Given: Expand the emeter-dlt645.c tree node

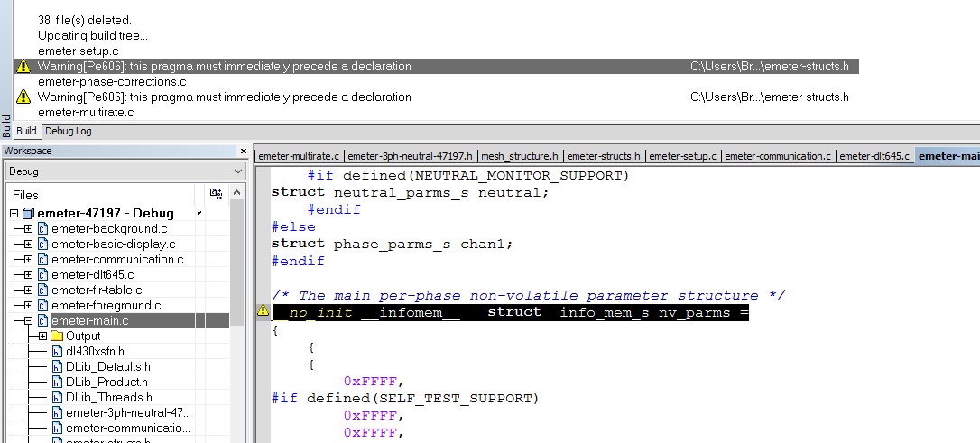Looking at the screenshot, I should (28, 275).
